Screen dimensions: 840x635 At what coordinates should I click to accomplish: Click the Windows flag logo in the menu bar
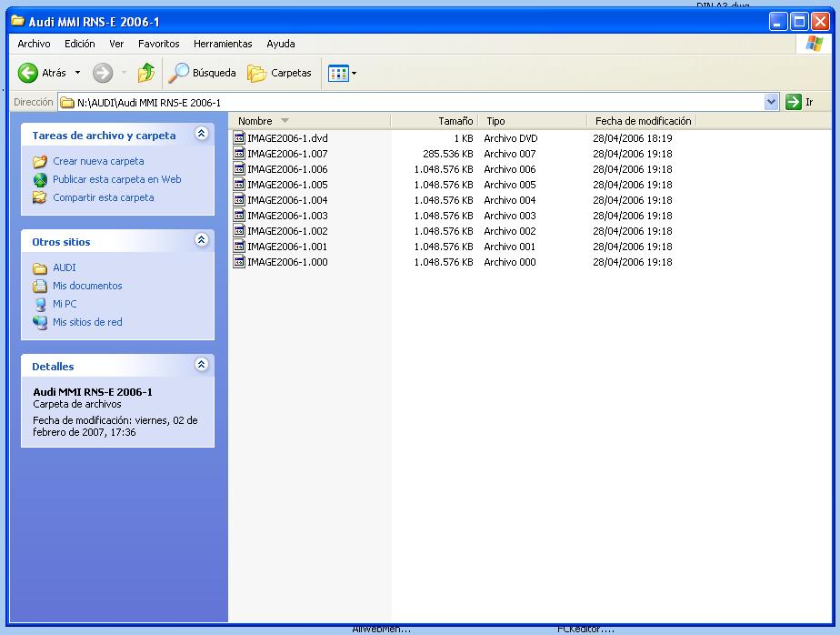click(814, 44)
